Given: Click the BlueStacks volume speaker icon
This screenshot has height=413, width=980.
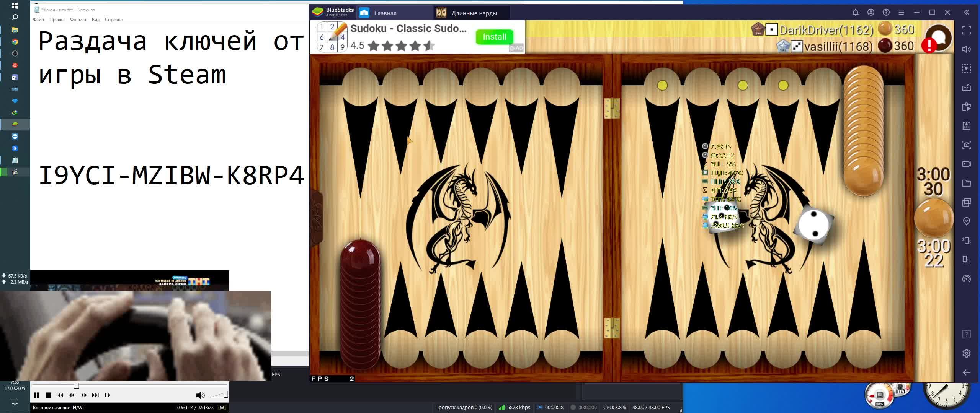Looking at the screenshot, I should 966,49.
